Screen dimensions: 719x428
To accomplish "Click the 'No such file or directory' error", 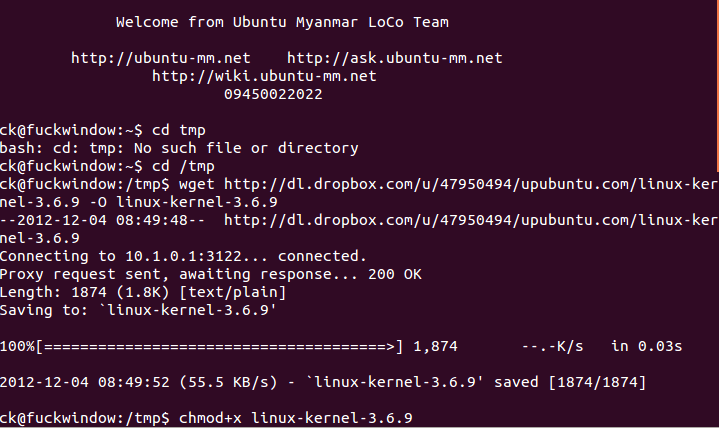I will [246, 148].
